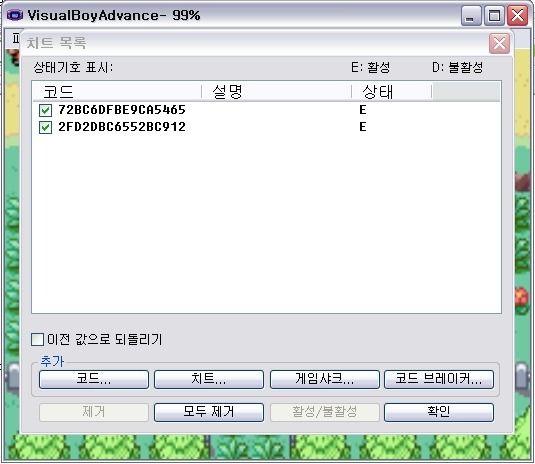Screen dimensions: 535x464
Task: Click the E status of 2FD2DBC6552BC912
Action: tap(363, 127)
